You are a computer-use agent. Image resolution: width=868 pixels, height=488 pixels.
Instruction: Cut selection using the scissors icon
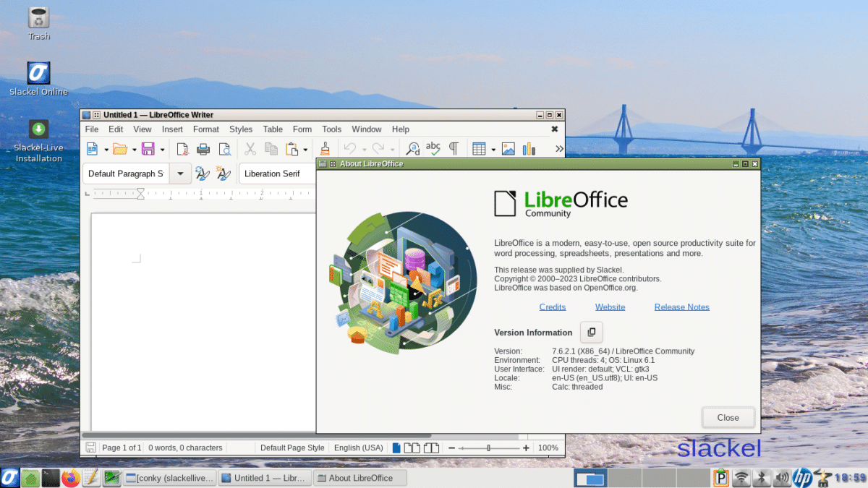(250, 149)
